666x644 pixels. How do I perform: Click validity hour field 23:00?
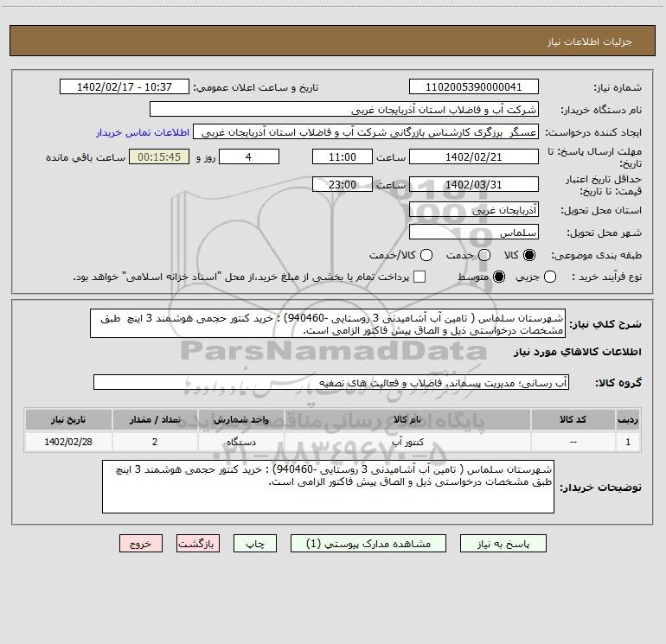[343, 184]
